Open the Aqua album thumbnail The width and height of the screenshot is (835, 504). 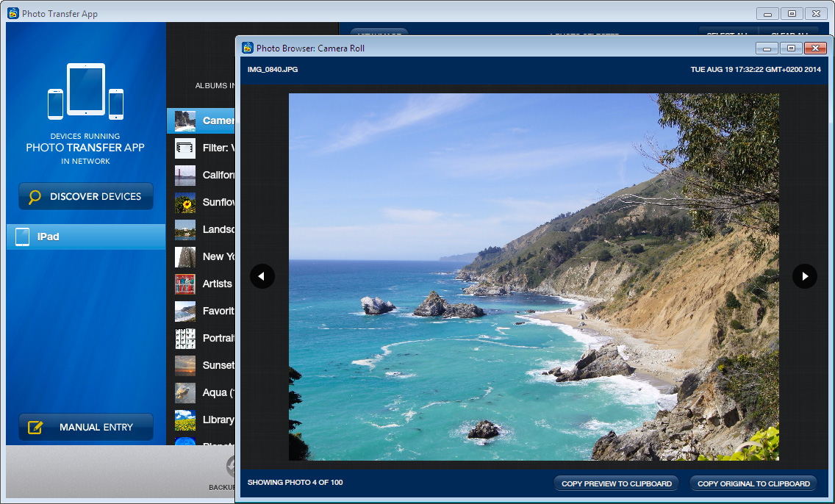point(184,392)
